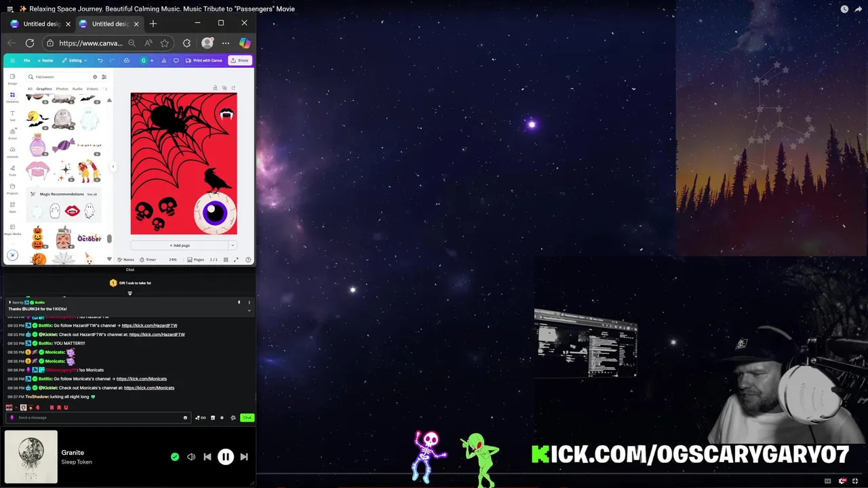Open the Canva analytics chart icon
Image resolution: width=868 pixels, height=488 pixels.
pos(163,60)
